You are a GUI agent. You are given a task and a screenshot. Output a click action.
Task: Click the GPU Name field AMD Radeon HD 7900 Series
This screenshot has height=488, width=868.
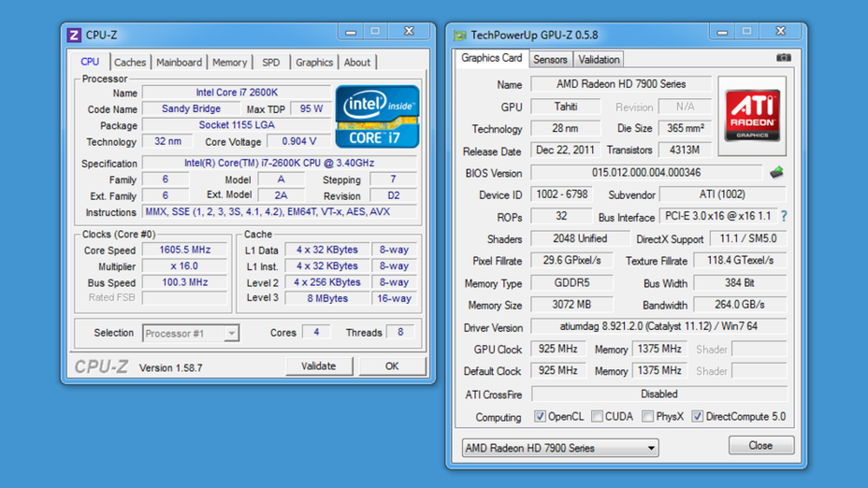click(621, 84)
